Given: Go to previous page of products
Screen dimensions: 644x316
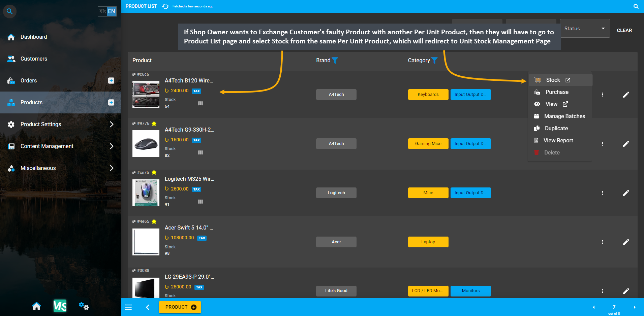Looking at the screenshot, I should 594,307.
